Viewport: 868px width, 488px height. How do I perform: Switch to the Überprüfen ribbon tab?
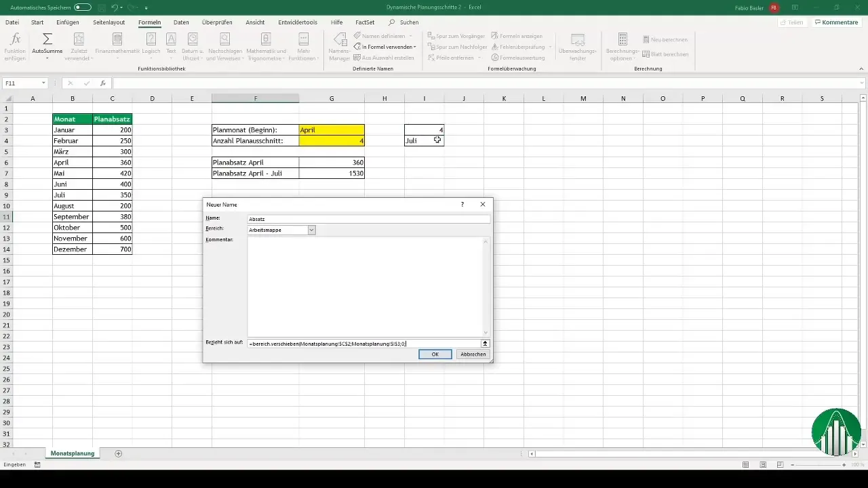217,22
